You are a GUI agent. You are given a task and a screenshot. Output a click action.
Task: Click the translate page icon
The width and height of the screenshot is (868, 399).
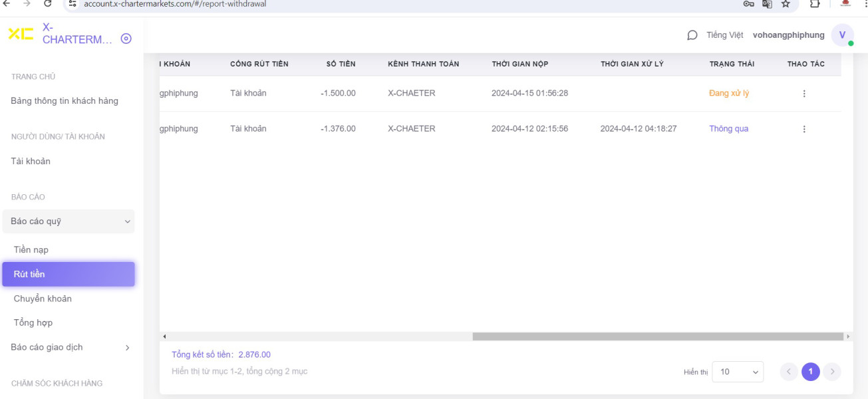click(x=767, y=3)
